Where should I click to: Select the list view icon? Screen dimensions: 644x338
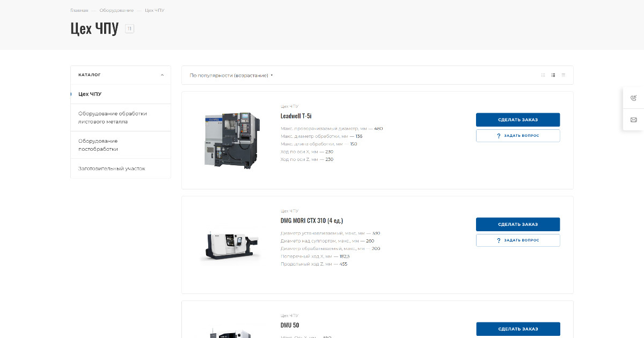point(553,75)
